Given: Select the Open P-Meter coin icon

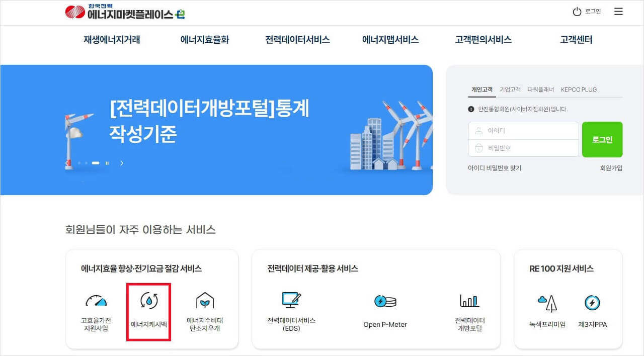Looking at the screenshot, I should (384, 302).
